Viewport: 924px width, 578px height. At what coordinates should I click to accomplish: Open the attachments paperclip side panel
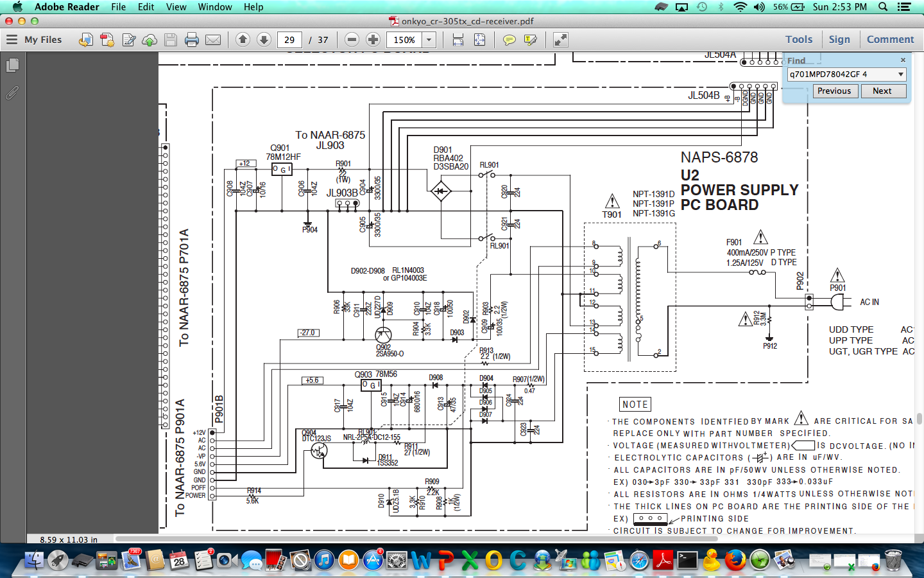(x=12, y=93)
